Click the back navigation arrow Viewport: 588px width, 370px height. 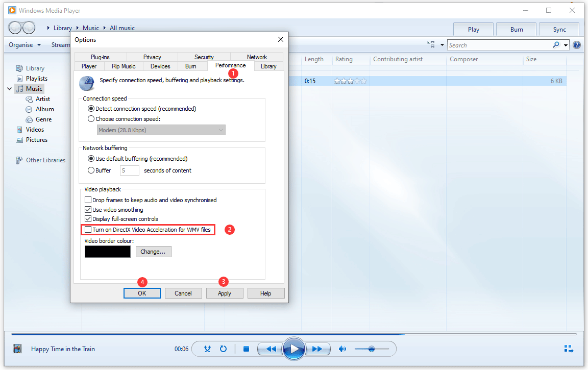15,28
